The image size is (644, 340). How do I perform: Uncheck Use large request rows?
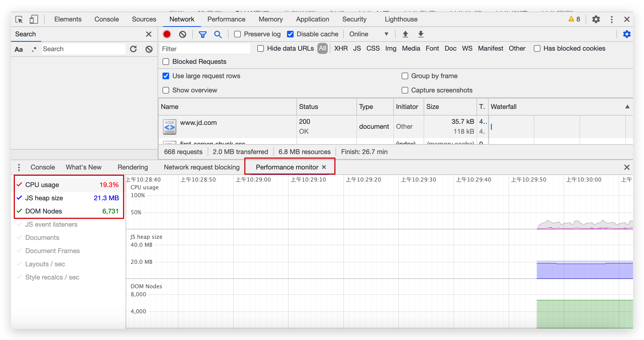pos(166,76)
